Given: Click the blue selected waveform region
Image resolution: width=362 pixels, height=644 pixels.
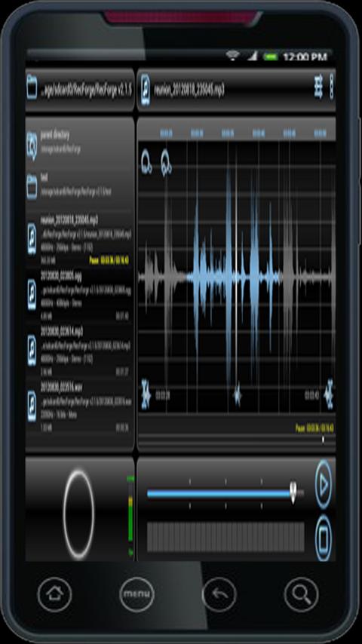Looking at the screenshot, I should (x=234, y=278).
